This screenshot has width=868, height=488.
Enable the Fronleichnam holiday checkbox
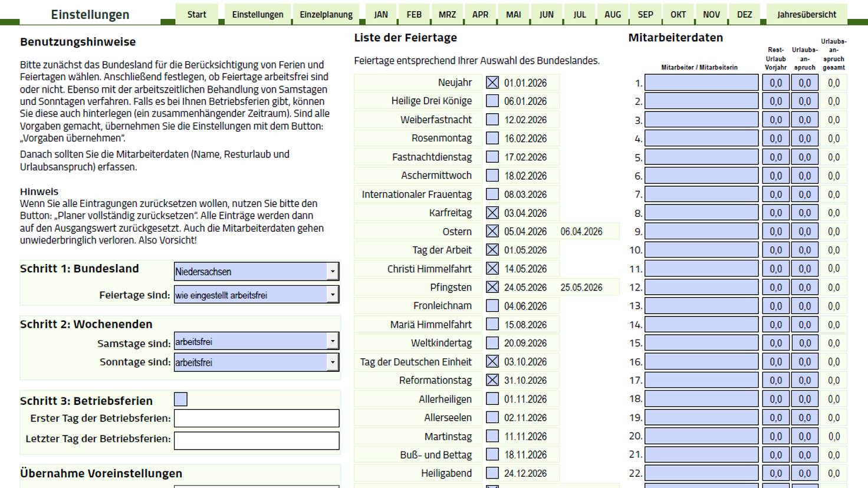(x=492, y=306)
